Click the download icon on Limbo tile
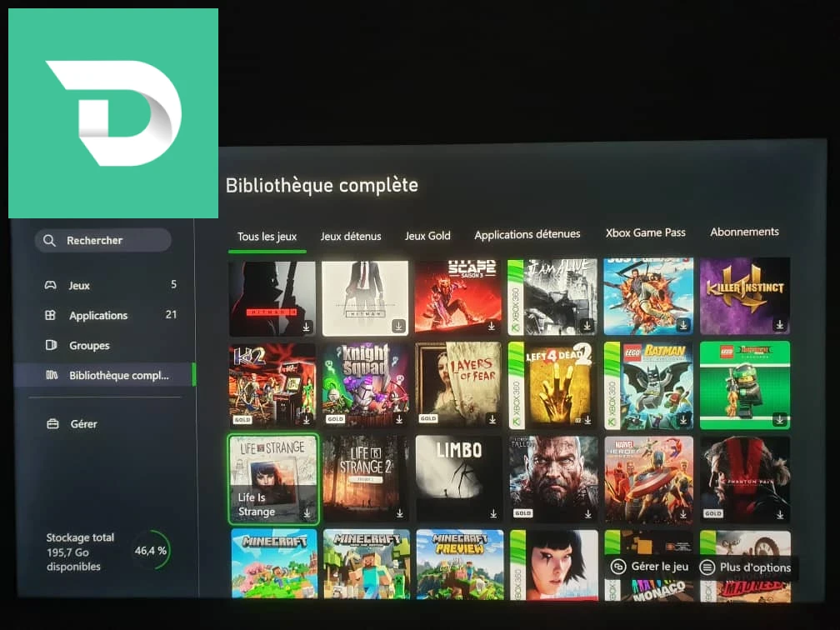The height and width of the screenshot is (630, 840). (x=492, y=513)
